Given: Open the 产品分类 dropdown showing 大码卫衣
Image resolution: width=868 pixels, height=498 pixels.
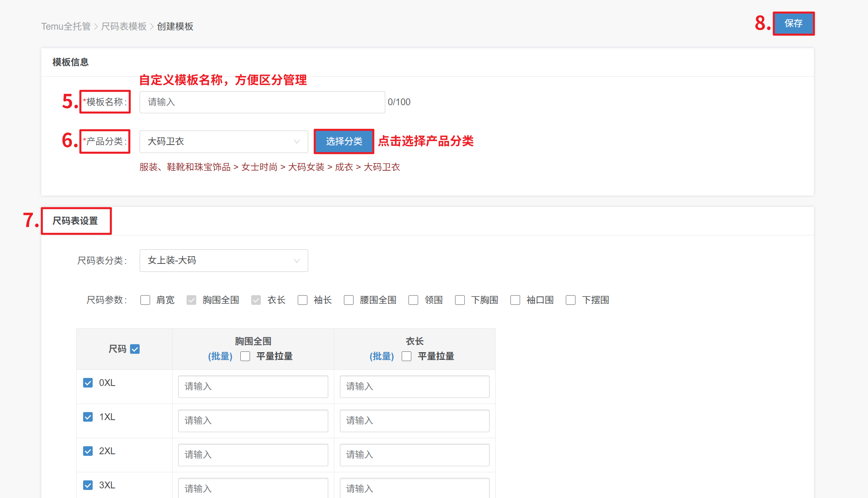Looking at the screenshot, I should point(224,141).
